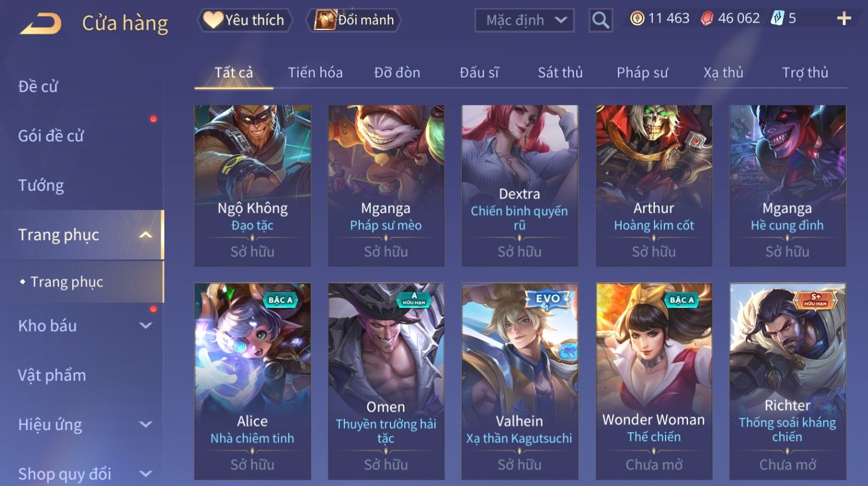
Task: Click the red ruby currency icon
Action: [x=707, y=18]
